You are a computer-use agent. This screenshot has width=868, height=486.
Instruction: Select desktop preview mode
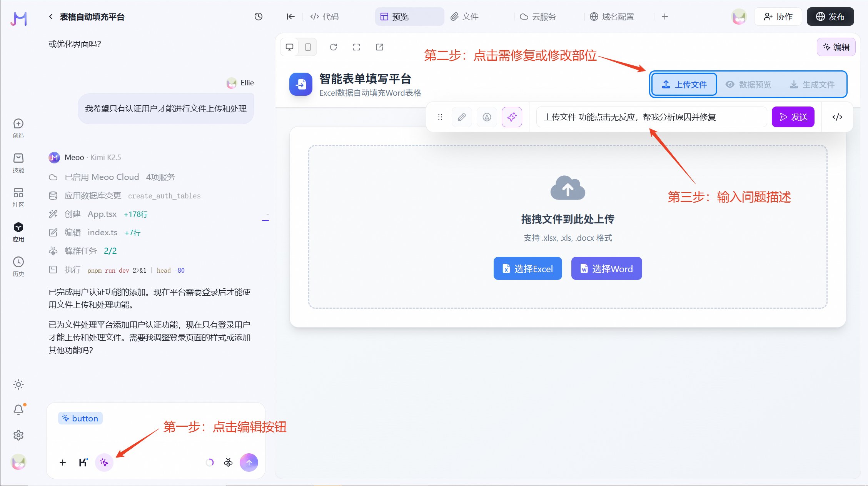coord(290,47)
